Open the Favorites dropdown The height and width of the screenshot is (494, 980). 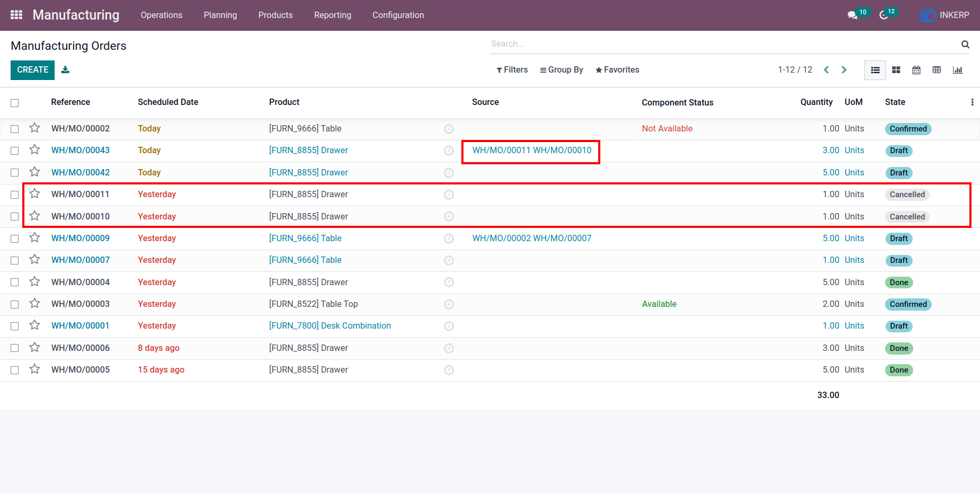point(617,70)
